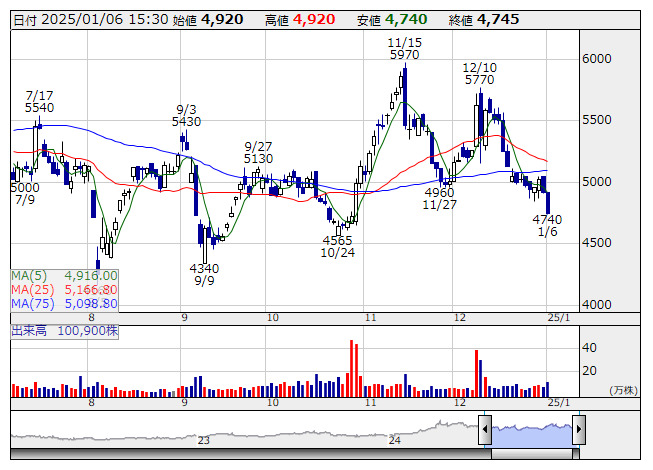Screen dimensions: 653x470
Task: Click the scrollbar track left of thumb
Action: tap(251, 454)
